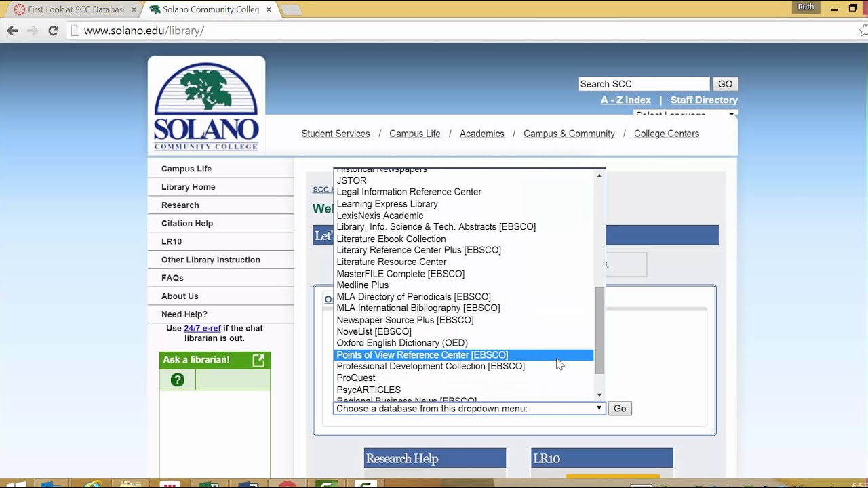Screen dimensions: 868x488
Task: Select PsycARTICLES from the list
Action: pyautogui.click(x=464, y=390)
